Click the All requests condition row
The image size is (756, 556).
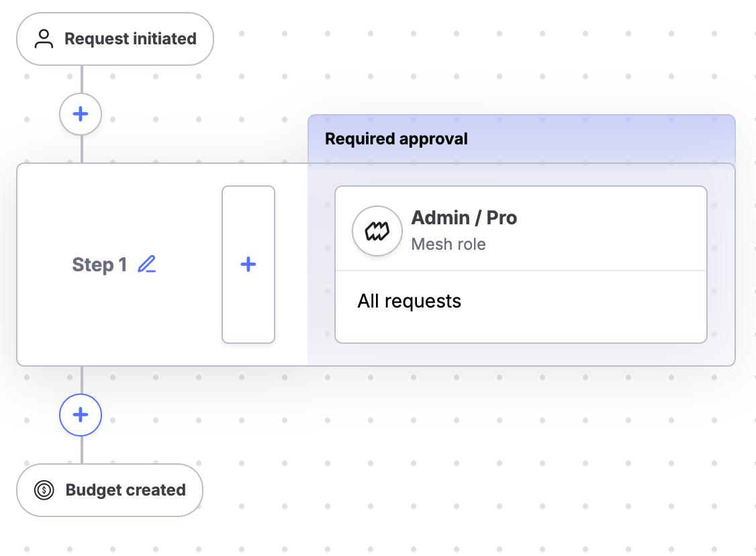click(410, 301)
